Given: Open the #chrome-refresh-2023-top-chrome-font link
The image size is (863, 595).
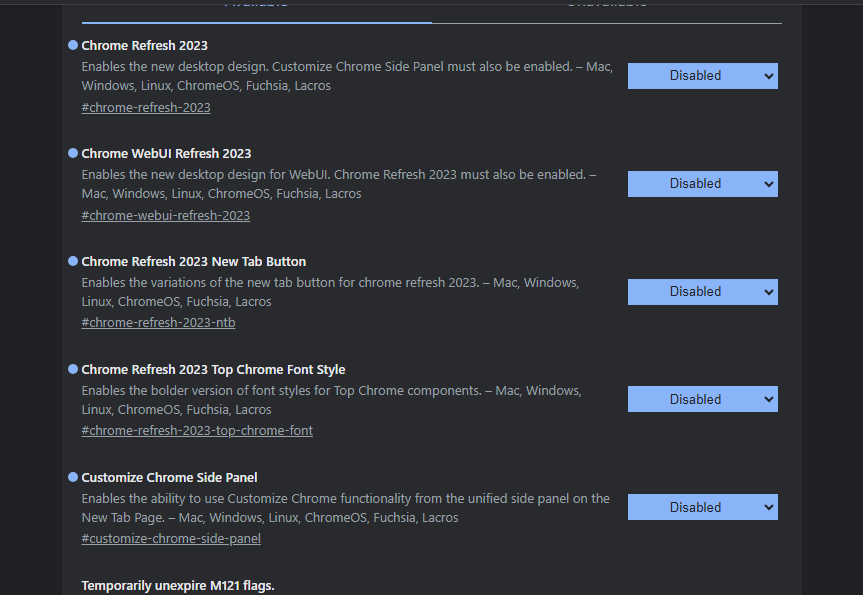Looking at the screenshot, I should [x=197, y=430].
